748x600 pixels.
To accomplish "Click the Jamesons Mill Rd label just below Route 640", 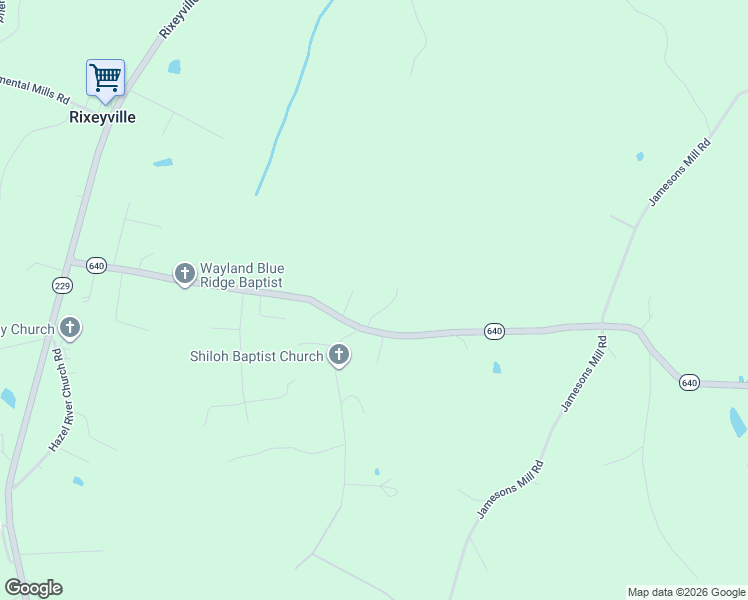I will [x=584, y=373].
